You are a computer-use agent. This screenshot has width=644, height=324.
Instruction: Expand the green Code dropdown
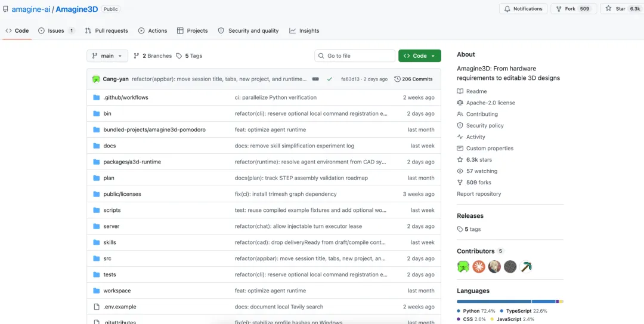point(419,56)
